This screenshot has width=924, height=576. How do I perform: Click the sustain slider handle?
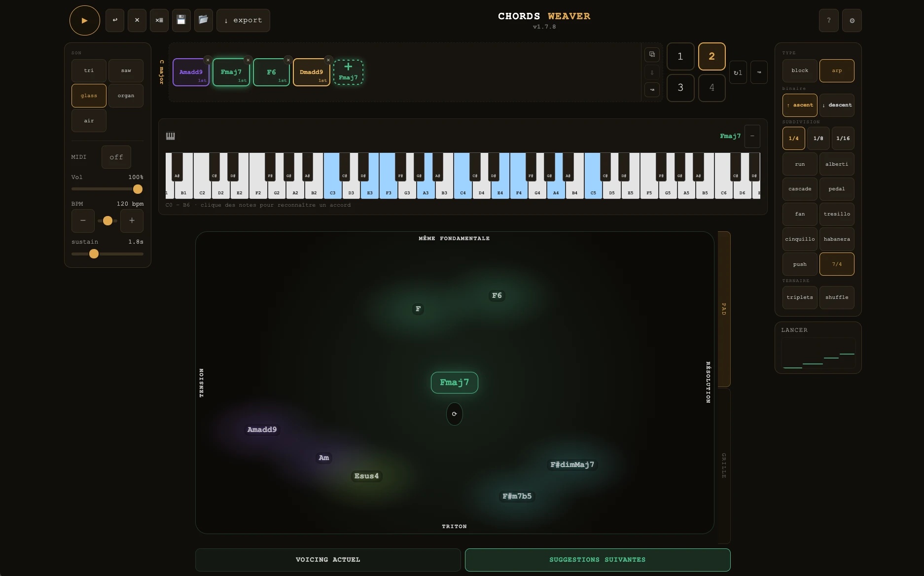[94, 254]
